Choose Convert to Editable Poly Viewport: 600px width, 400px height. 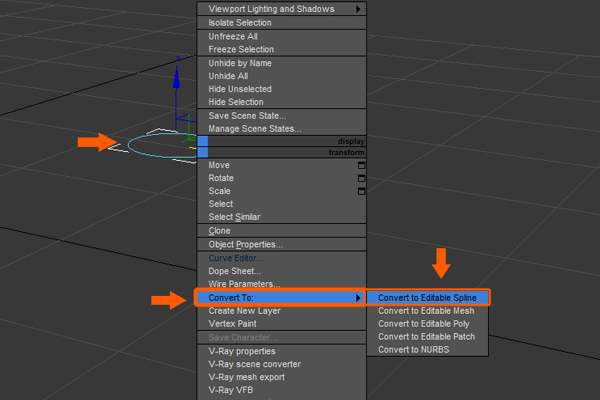point(427,324)
